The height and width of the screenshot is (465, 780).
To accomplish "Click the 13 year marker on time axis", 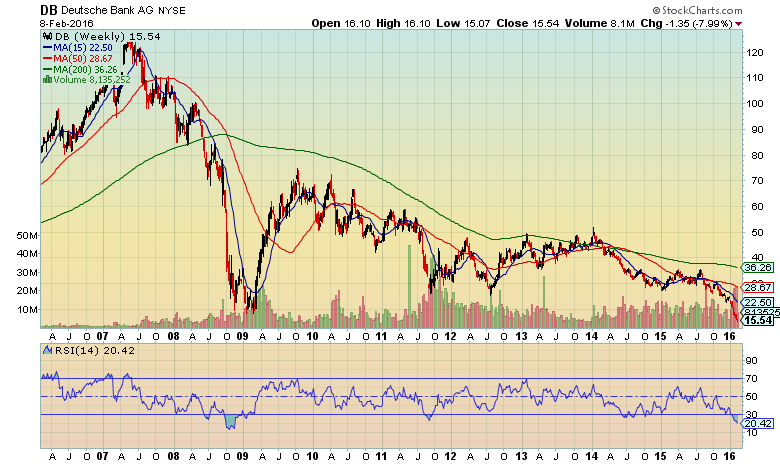I will [x=521, y=337].
